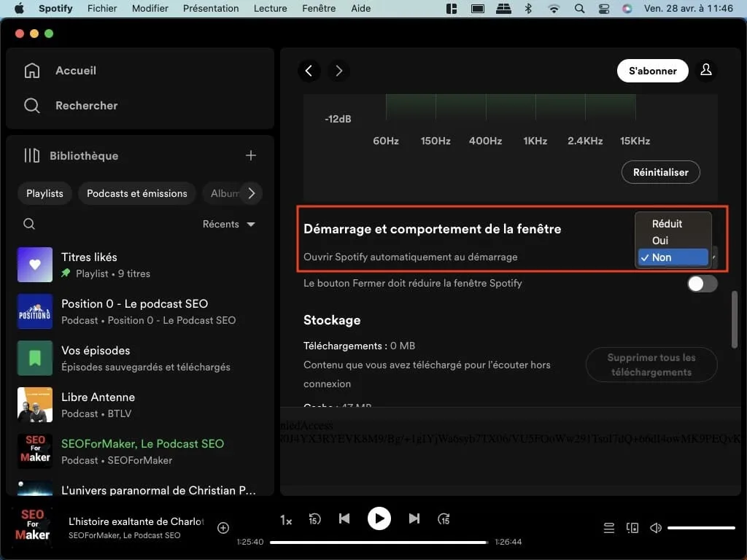Open the Récents sorting dropdown

tap(229, 224)
